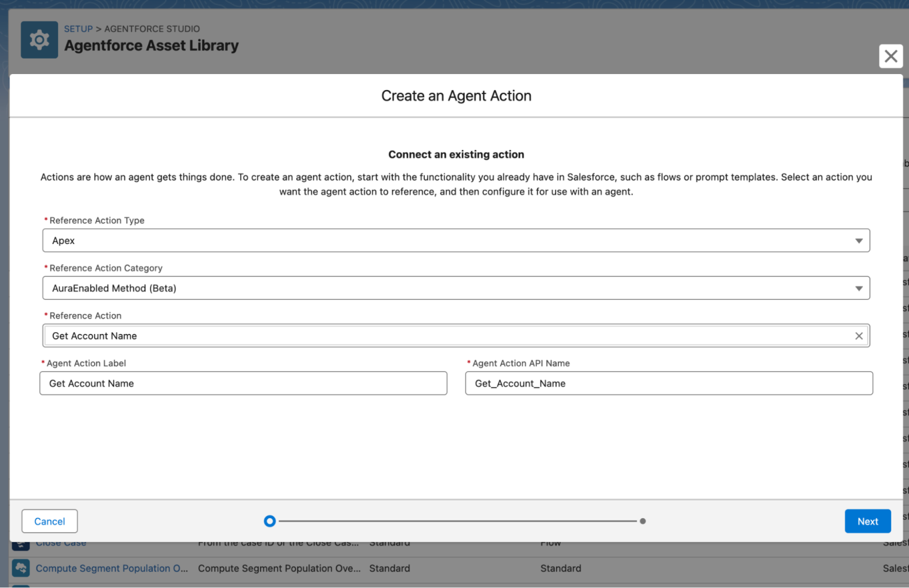Viewport: 909px width, 588px height.
Task: Click the AGENTFORCE STUDIO breadcrumb text
Action: tap(152, 29)
